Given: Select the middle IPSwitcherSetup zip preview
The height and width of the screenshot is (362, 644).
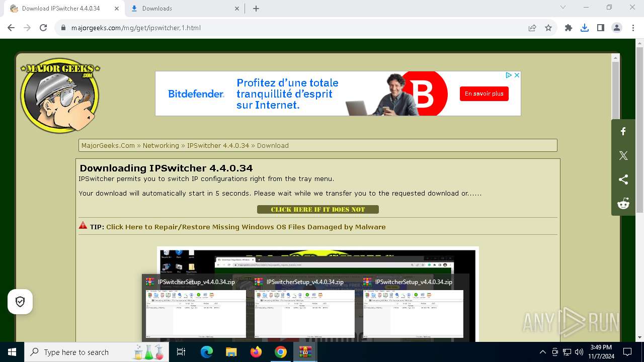Looking at the screenshot, I should (x=304, y=307).
